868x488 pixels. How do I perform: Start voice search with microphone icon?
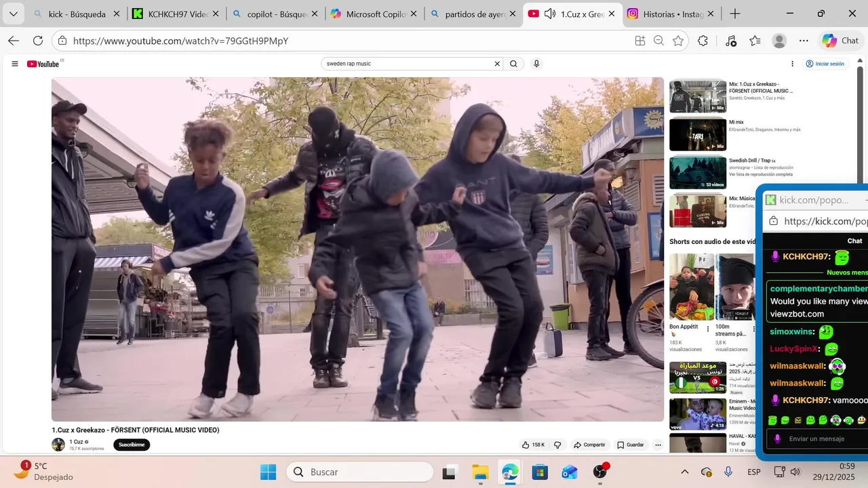(x=536, y=64)
